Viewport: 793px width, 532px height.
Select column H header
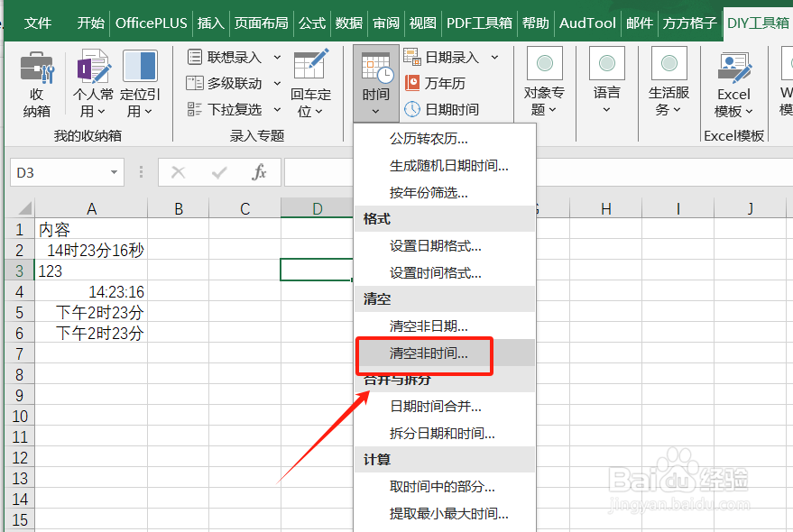(606, 208)
